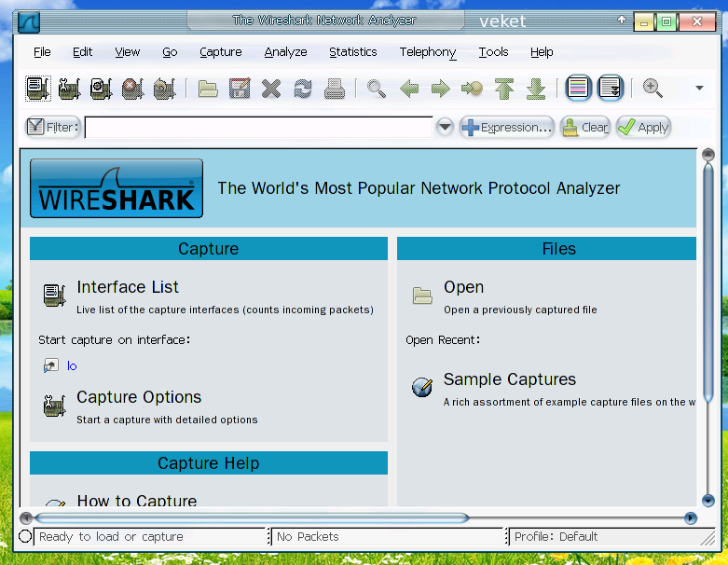Zoom in toolbar magnifier icon
Screen dimensions: 728x565
pyautogui.click(x=652, y=88)
